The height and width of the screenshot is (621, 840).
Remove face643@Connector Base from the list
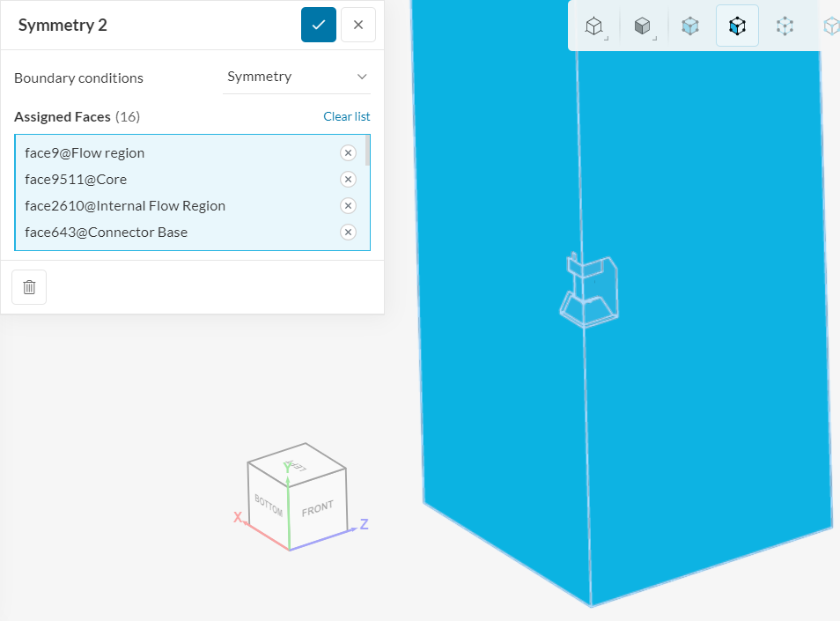click(x=348, y=233)
